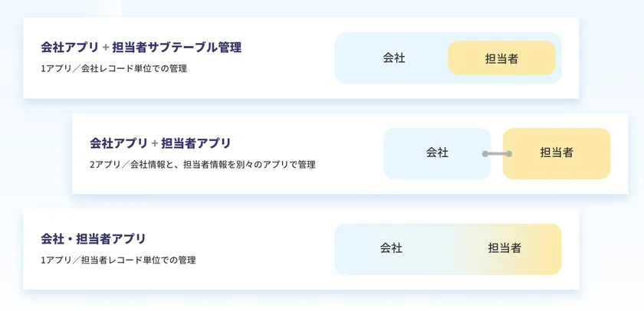Click 会社アプリ in the middle card title

coord(118,143)
